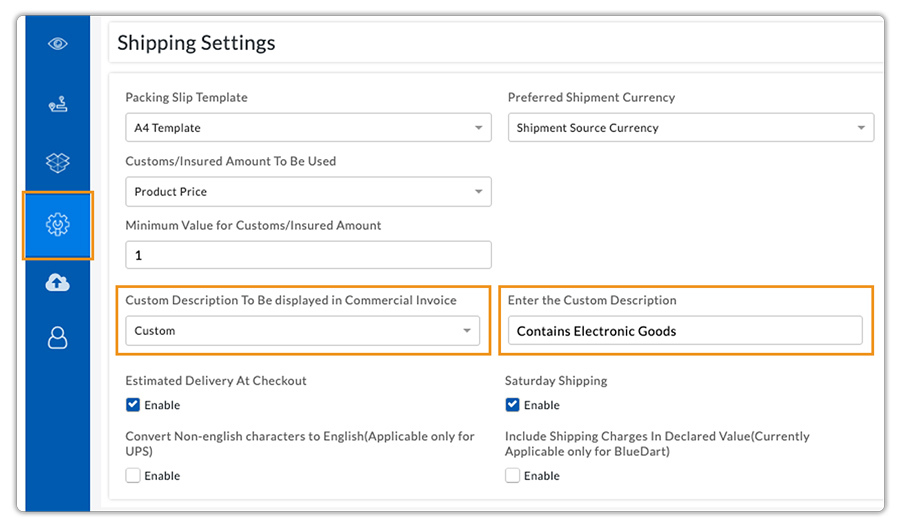
Task: Click the Enter the Custom Description field
Action: click(x=685, y=331)
